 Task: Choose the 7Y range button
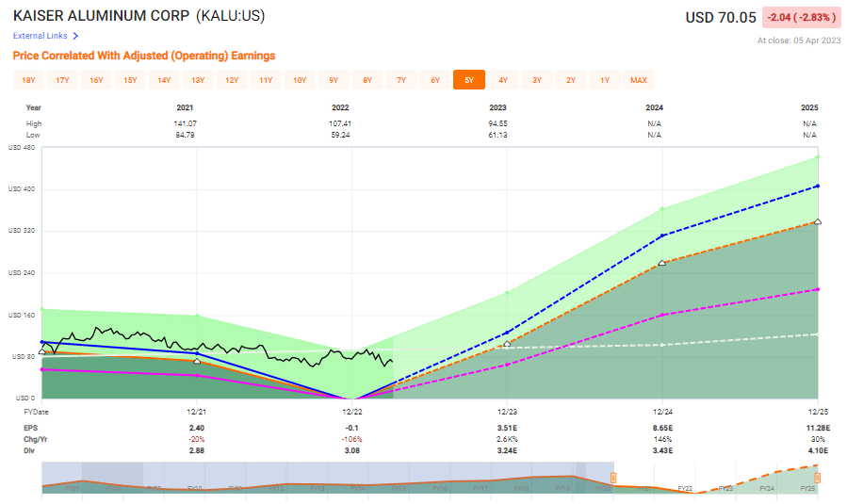coord(401,80)
